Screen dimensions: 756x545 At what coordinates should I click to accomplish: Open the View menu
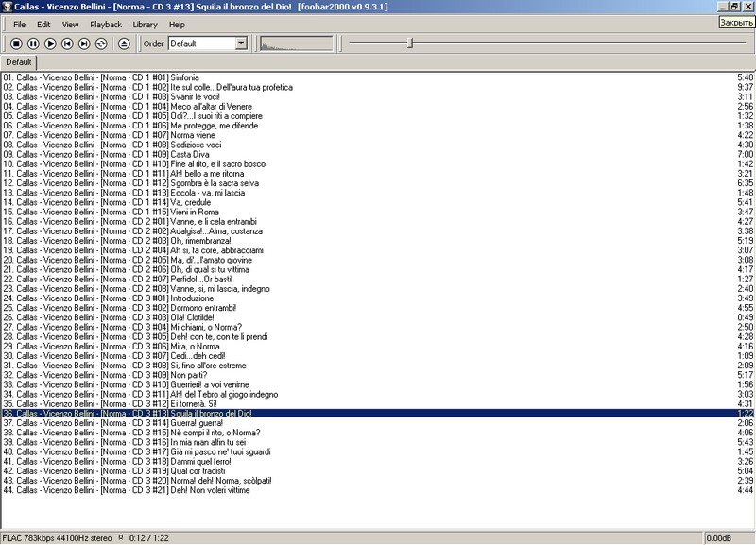pos(70,25)
